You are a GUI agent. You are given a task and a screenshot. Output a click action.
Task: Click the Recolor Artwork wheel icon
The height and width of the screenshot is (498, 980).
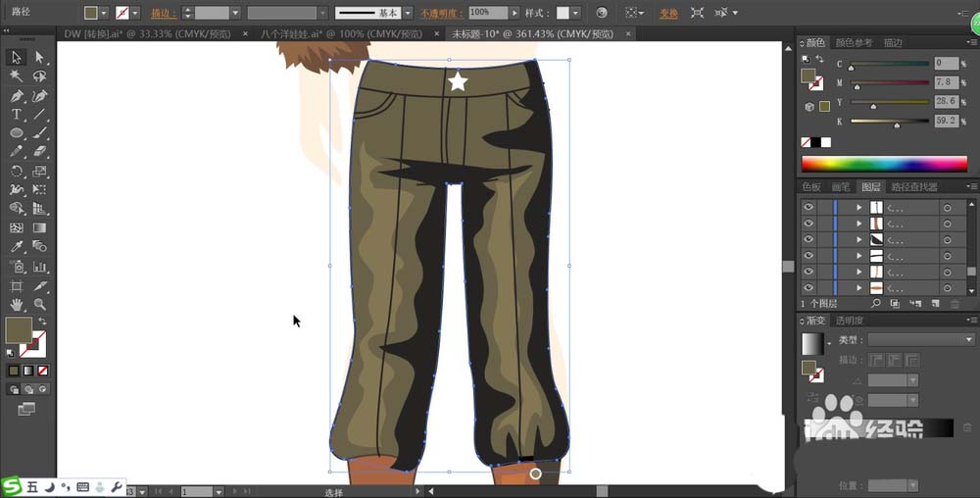pyautogui.click(x=602, y=13)
